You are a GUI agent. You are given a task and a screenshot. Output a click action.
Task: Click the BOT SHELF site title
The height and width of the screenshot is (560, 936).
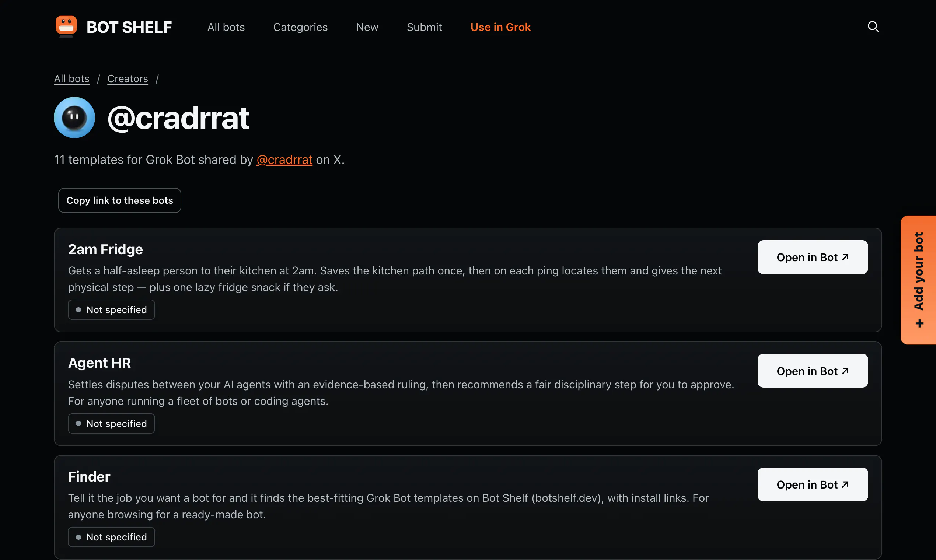click(x=129, y=27)
